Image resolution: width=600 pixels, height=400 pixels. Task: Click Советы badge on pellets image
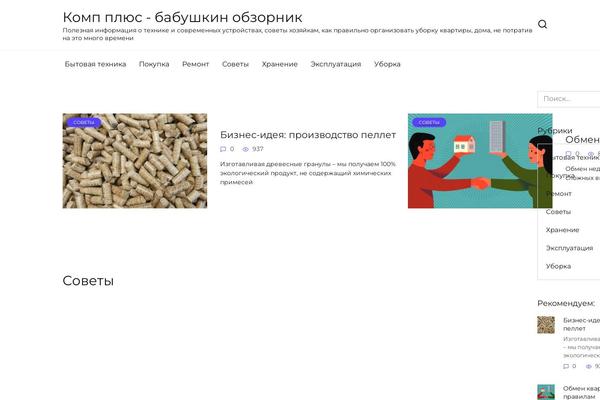(84, 122)
